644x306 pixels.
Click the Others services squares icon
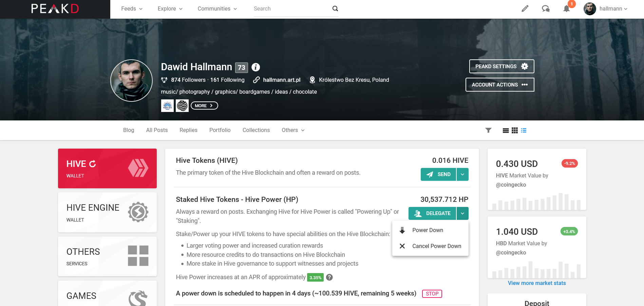tap(138, 255)
